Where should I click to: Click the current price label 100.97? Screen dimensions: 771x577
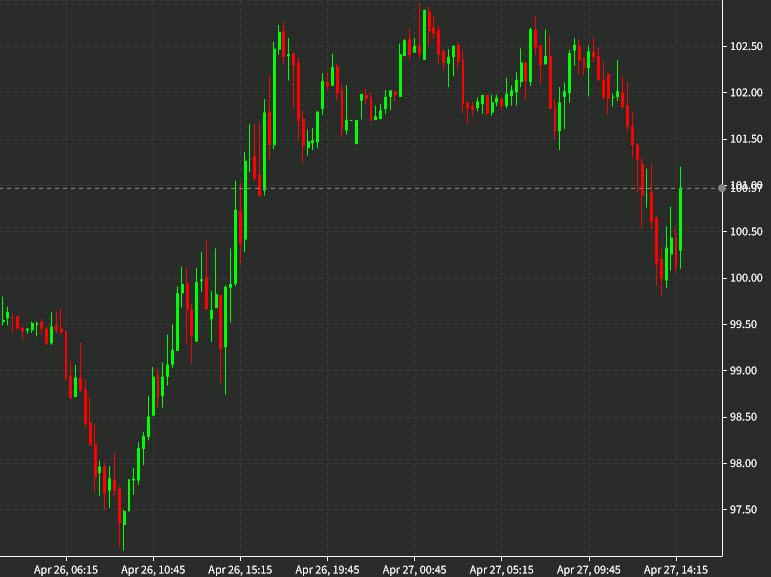click(746, 189)
